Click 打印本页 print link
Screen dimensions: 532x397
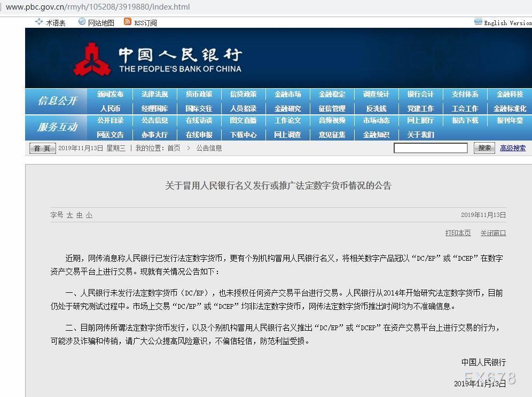[x=458, y=233]
